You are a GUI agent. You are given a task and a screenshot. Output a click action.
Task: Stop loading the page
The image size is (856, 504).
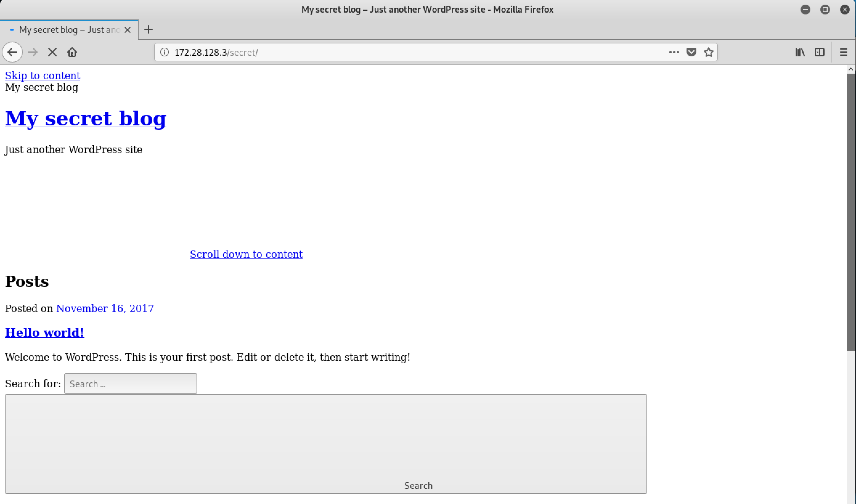[52, 52]
